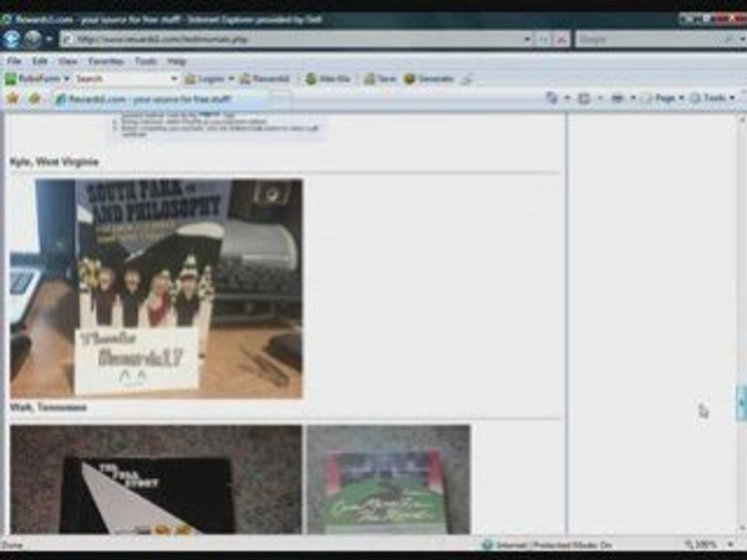Click the Rewards1 passcard button in RoboForm

pyautogui.click(x=265, y=79)
